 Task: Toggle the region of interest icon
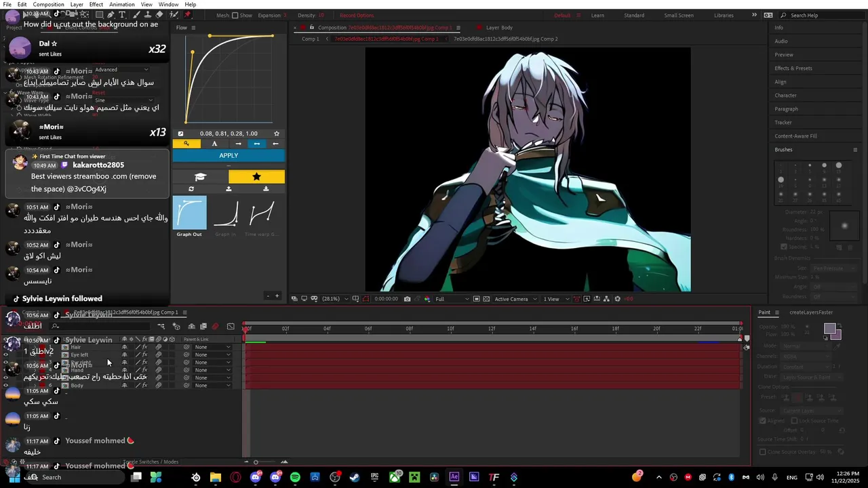pyautogui.click(x=477, y=299)
